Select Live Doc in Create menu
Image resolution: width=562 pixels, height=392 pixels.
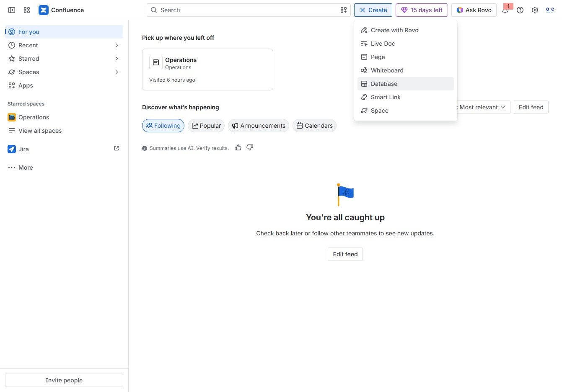coord(406,44)
